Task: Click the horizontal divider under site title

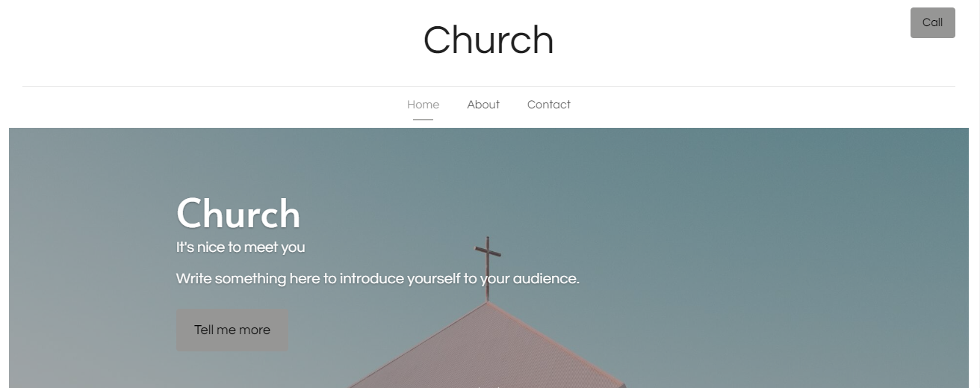Action: (x=489, y=86)
